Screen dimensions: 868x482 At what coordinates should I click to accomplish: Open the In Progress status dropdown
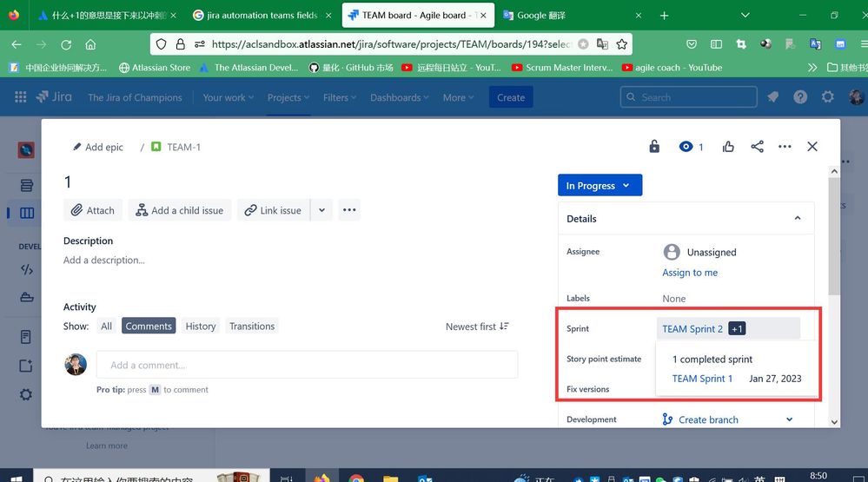pyautogui.click(x=600, y=185)
